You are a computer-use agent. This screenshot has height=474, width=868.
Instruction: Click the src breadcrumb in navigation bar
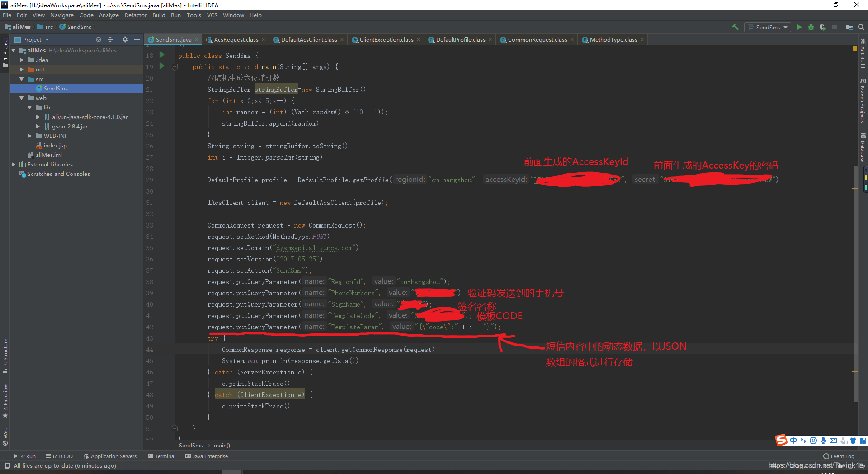[x=45, y=27]
